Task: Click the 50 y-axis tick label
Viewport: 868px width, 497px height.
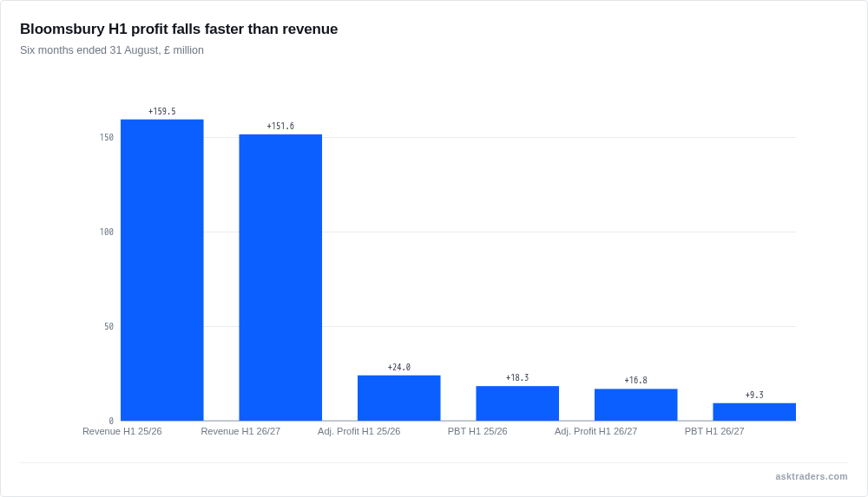Action: pos(109,326)
